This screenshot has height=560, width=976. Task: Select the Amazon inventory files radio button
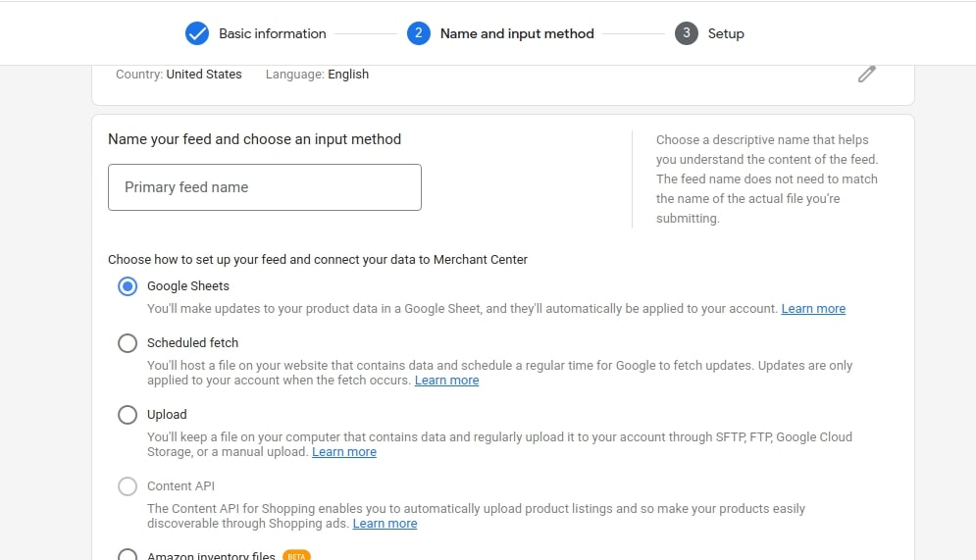coord(128,555)
